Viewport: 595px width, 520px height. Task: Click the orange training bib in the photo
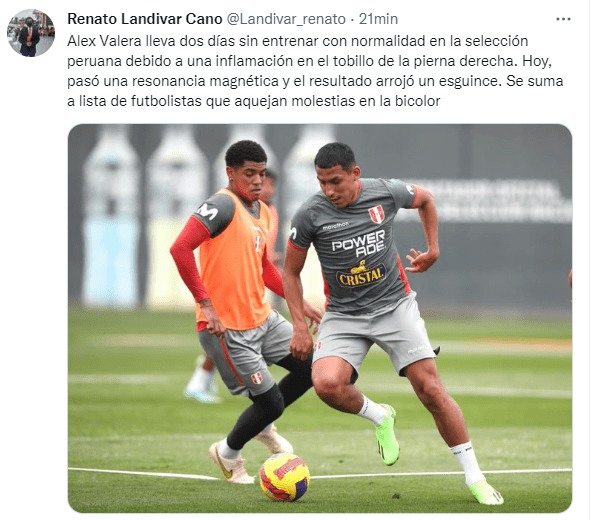235,262
